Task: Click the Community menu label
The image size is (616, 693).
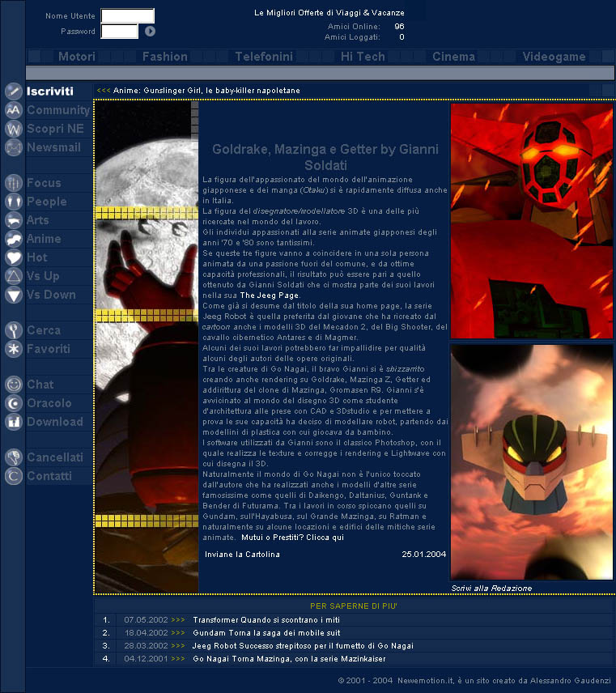Action: (x=58, y=109)
